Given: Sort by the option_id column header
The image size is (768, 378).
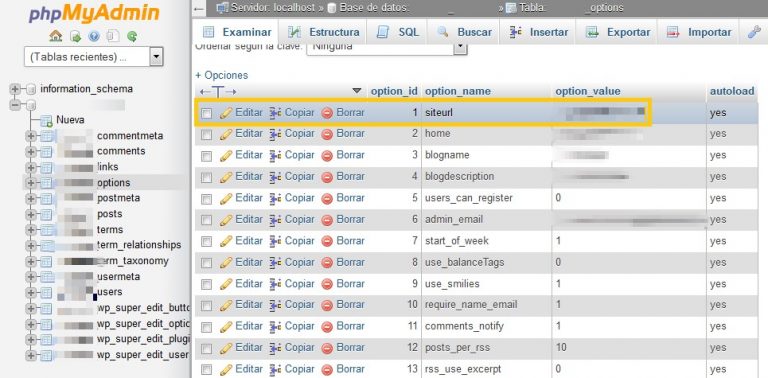Looking at the screenshot, I should pos(394,92).
